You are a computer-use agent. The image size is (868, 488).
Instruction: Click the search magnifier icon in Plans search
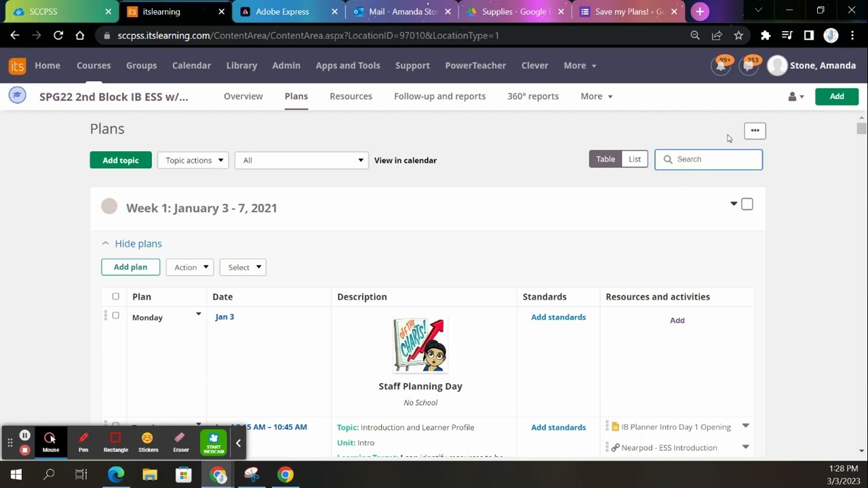coord(668,159)
